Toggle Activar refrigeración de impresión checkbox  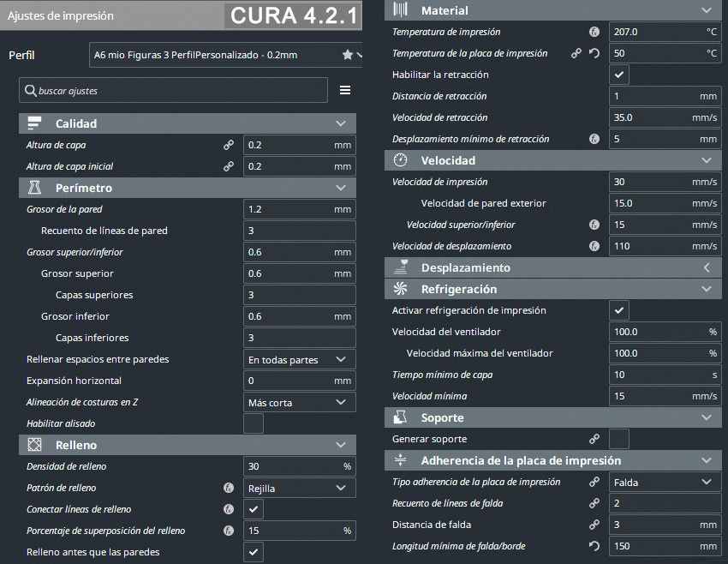tap(619, 310)
